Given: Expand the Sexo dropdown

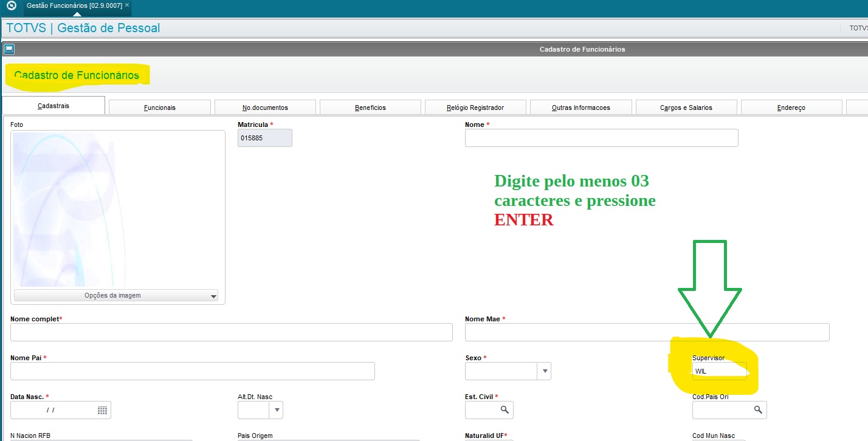Looking at the screenshot, I should (544, 371).
